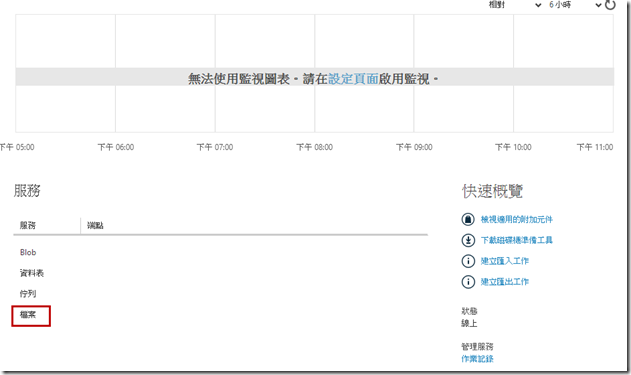Open the 下載磁碟機準備工具 link
Image resolution: width=631 pixels, height=375 pixels.
[517, 240]
